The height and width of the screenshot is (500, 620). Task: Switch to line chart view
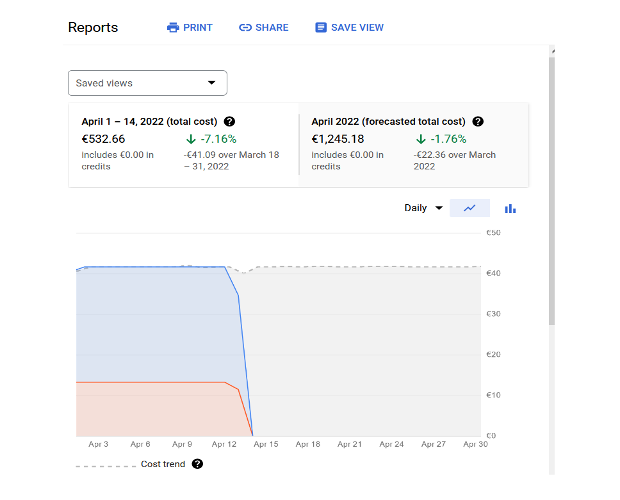pyautogui.click(x=470, y=208)
